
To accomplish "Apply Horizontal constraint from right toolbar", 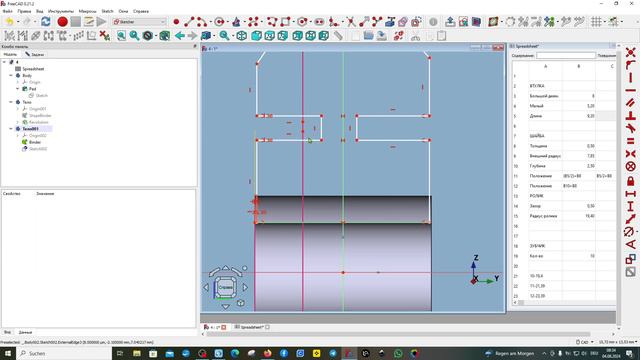I will coord(631,90).
